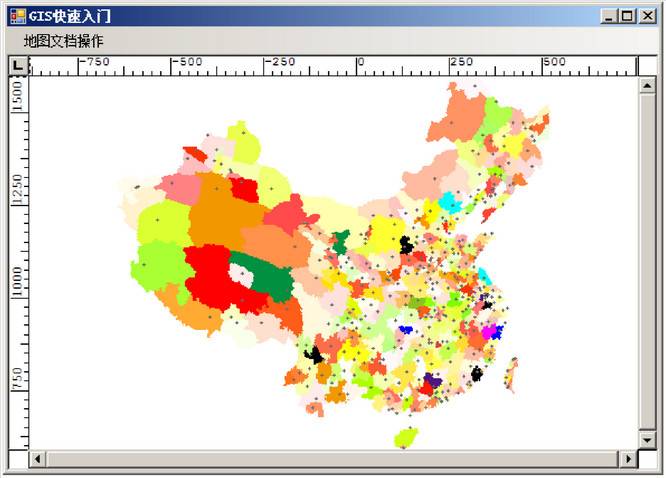
Task: Click the 250 mark on horizontal ruler
Action: point(462,62)
